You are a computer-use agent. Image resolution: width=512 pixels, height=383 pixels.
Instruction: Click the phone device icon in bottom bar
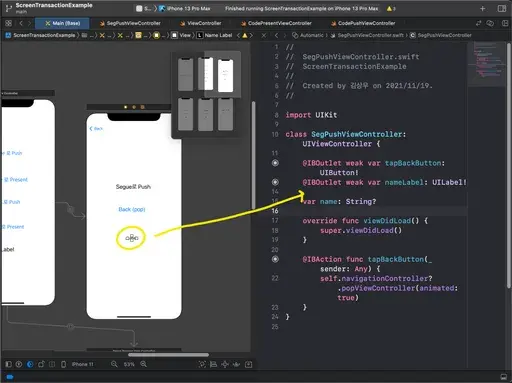(x=63, y=364)
